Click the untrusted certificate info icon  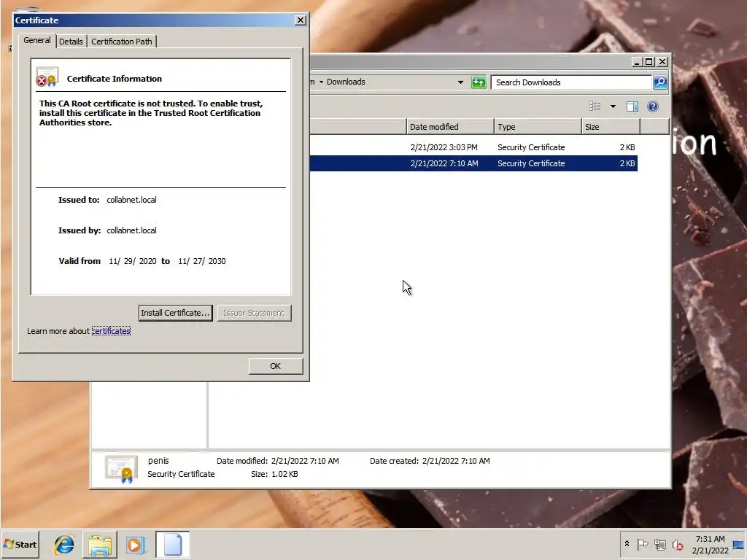47,77
